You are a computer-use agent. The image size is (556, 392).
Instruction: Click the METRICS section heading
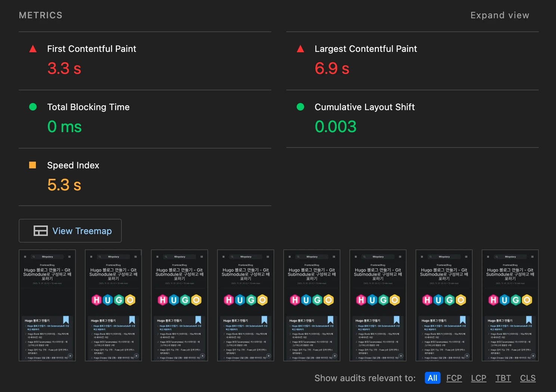click(41, 15)
